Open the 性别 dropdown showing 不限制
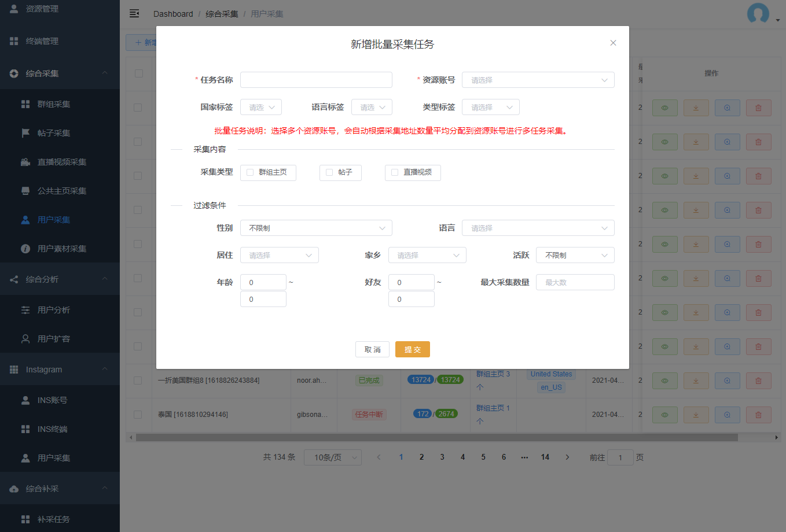The width and height of the screenshot is (786, 532). [316, 228]
